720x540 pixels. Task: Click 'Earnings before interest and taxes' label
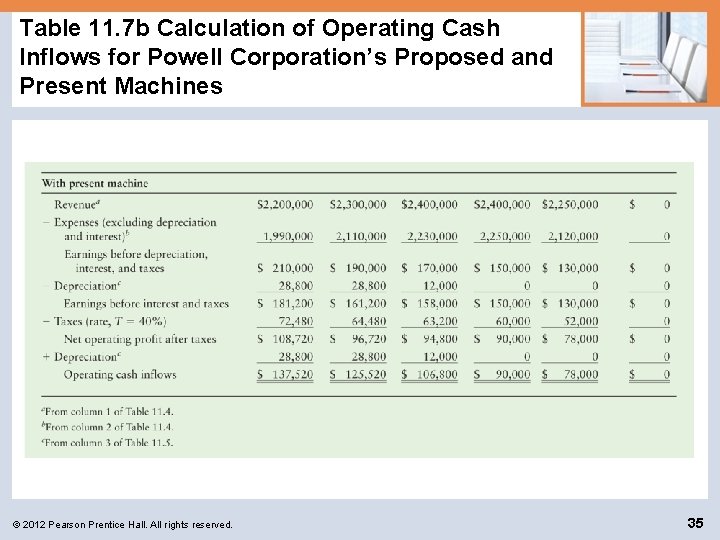[146, 304]
